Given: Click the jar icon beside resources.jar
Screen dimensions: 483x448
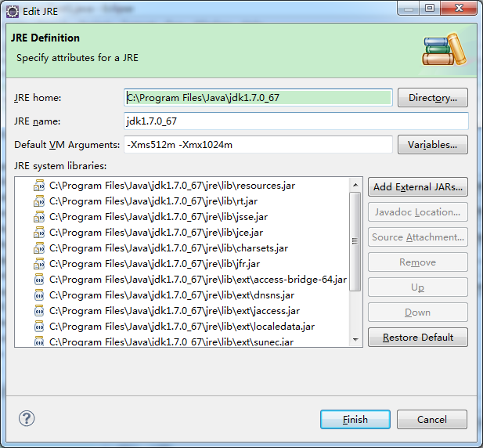Looking at the screenshot, I should pyautogui.click(x=39, y=186).
